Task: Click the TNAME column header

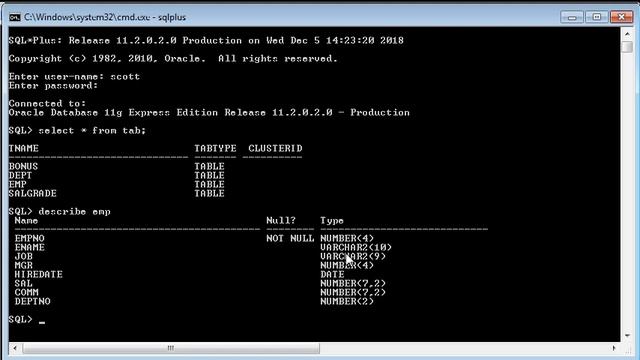Action: 24,149
